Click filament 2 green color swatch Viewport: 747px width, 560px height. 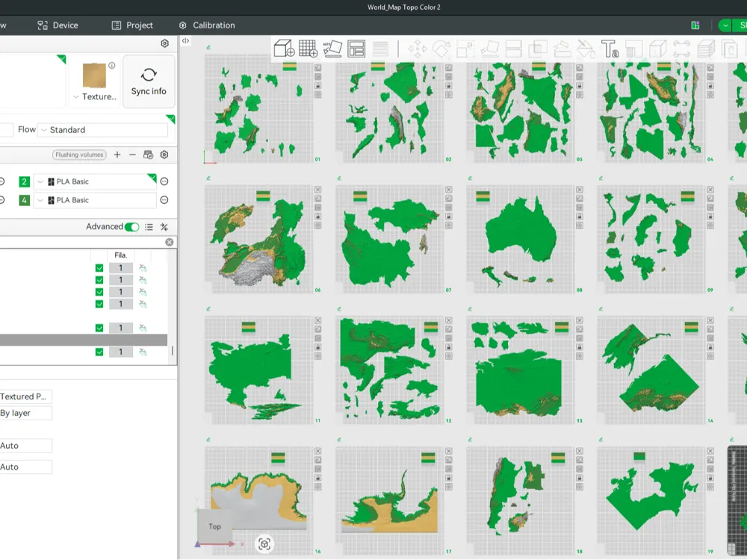tap(24, 181)
